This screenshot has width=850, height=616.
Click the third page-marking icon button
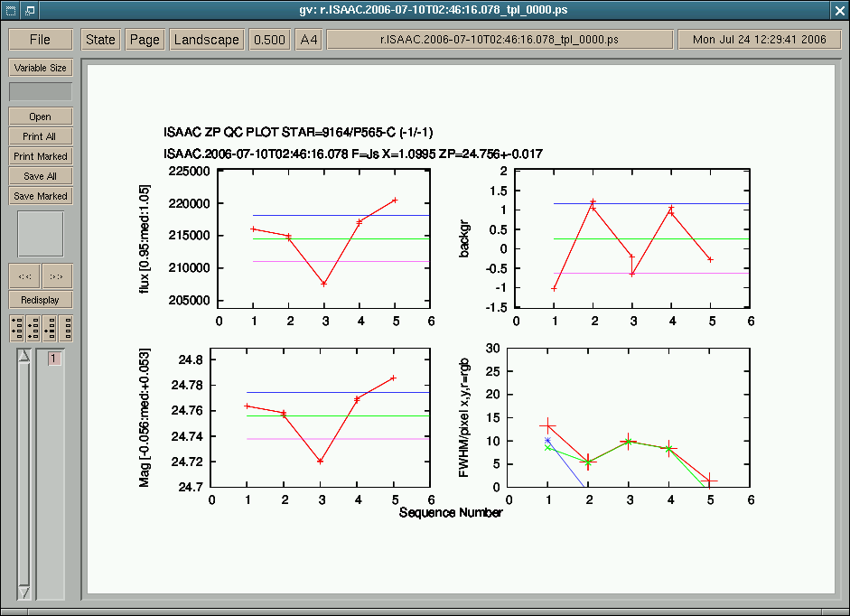pos(49,328)
